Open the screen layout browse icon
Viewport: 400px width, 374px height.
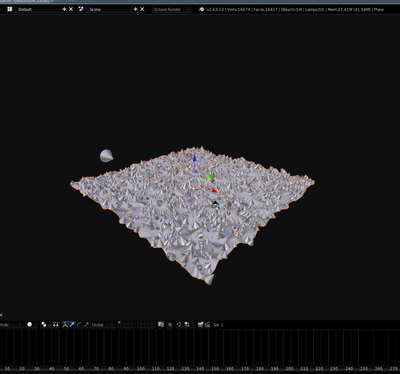coord(10,9)
